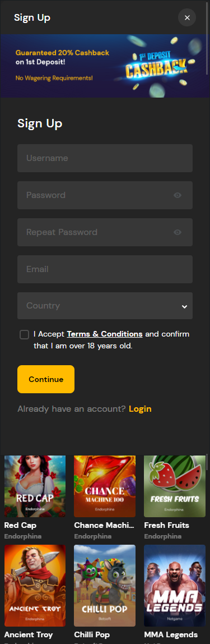210x644 pixels.
Task: Open the Red Cap game thumbnail
Action: [35, 486]
